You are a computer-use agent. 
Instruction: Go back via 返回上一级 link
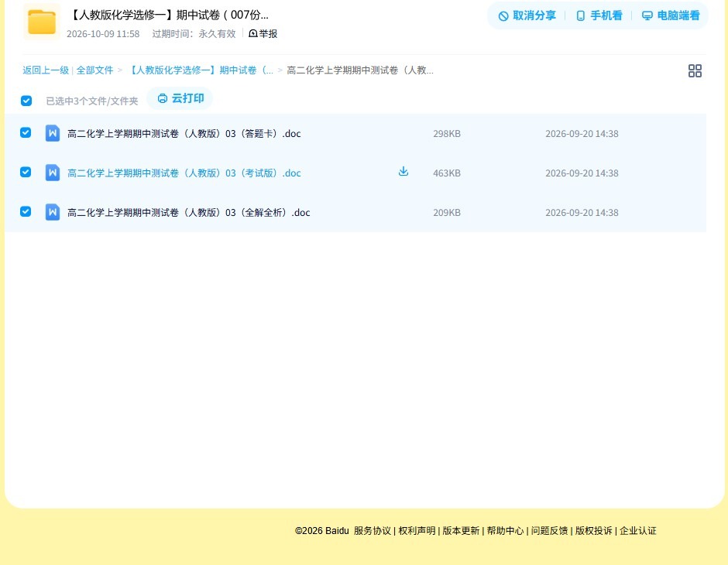click(46, 70)
